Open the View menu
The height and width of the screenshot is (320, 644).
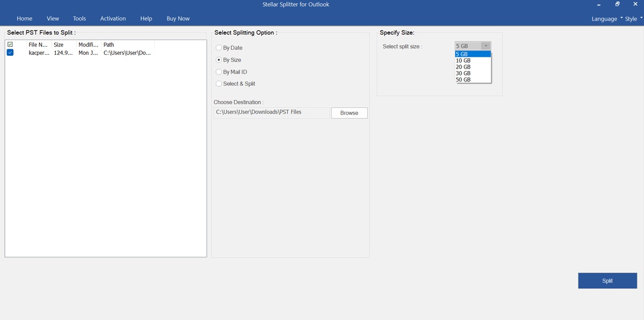53,18
